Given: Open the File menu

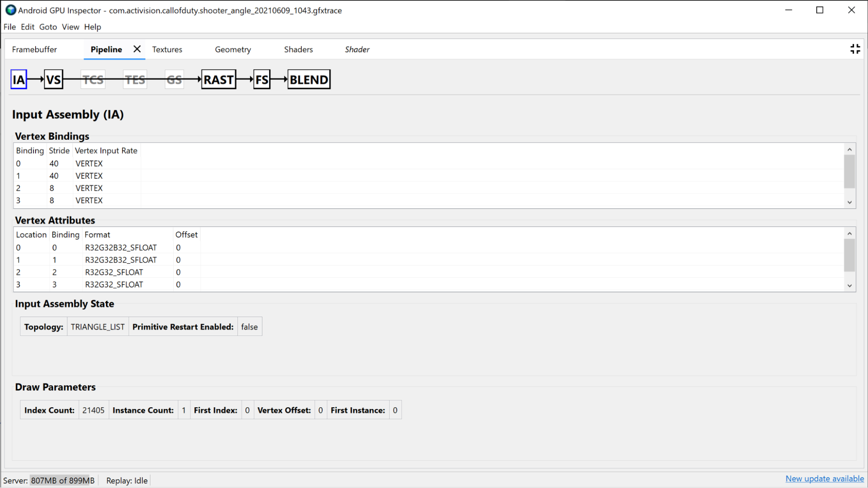Looking at the screenshot, I should [x=10, y=26].
